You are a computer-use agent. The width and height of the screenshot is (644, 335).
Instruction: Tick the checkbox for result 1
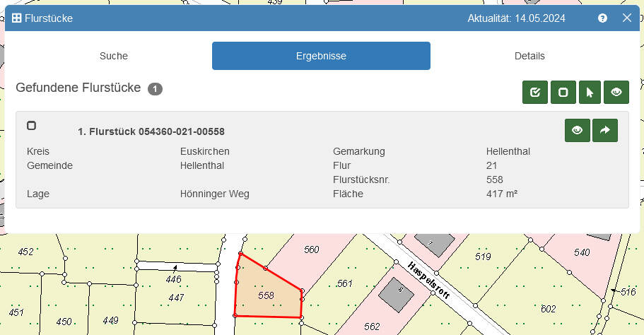click(x=31, y=126)
